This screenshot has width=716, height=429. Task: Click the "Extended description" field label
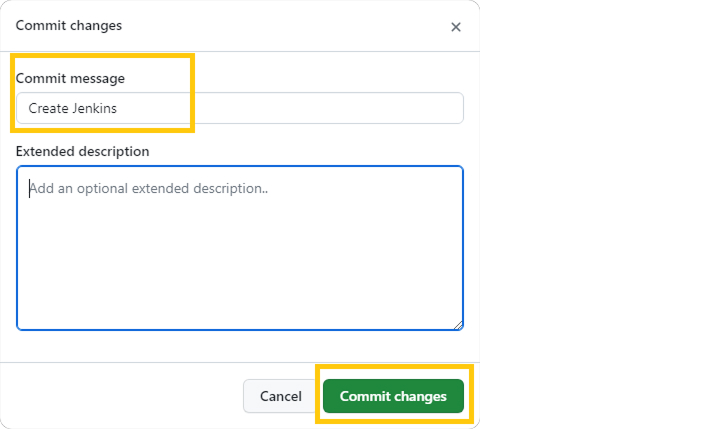[x=82, y=151]
